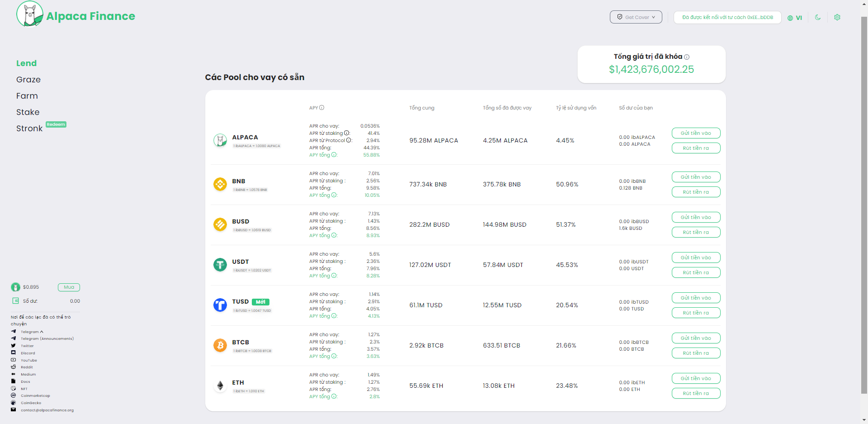Click info icon beside ETH APY tổng
Viewport: 868px width, 424px height.
(x=334, y=396)
